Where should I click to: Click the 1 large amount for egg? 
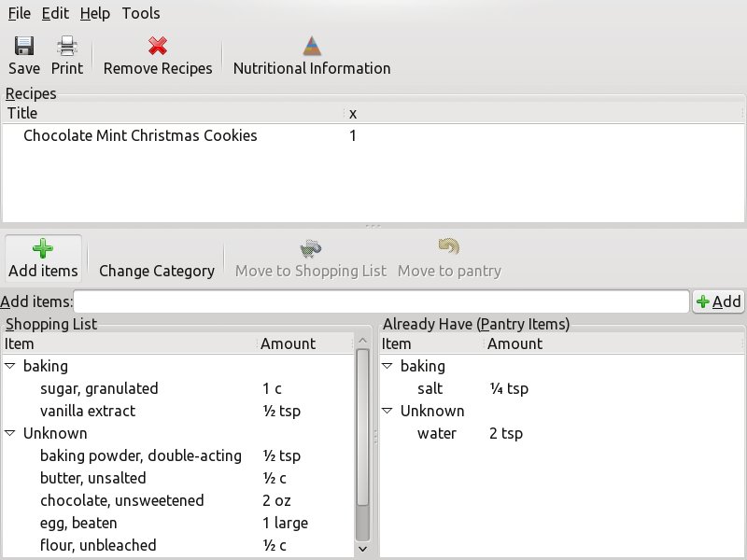tap(286, 523)
